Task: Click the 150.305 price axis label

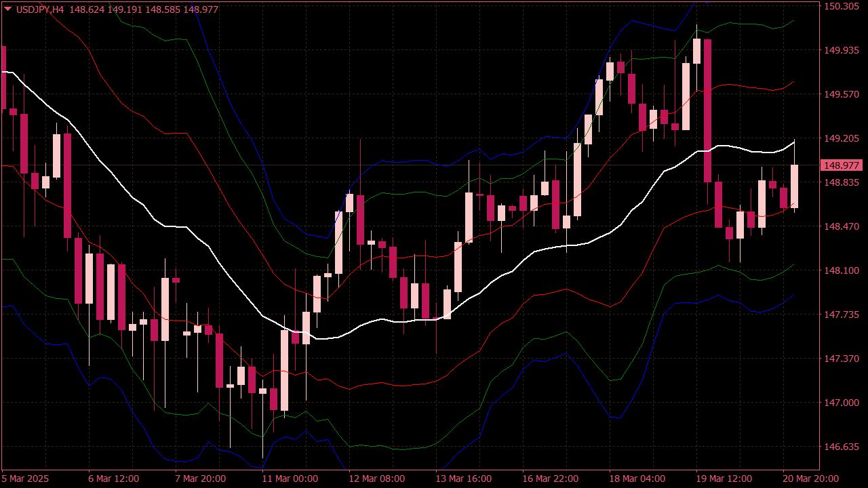Action: 841,6
